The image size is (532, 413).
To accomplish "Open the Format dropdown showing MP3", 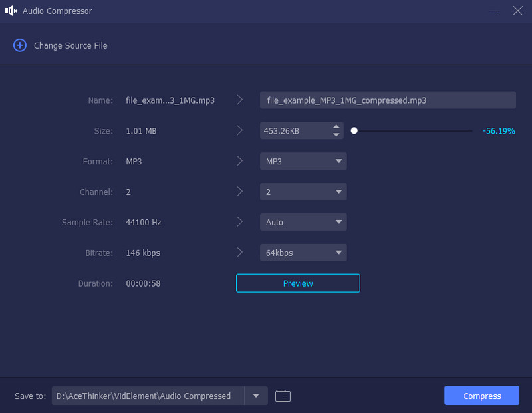I will (303, 161).
